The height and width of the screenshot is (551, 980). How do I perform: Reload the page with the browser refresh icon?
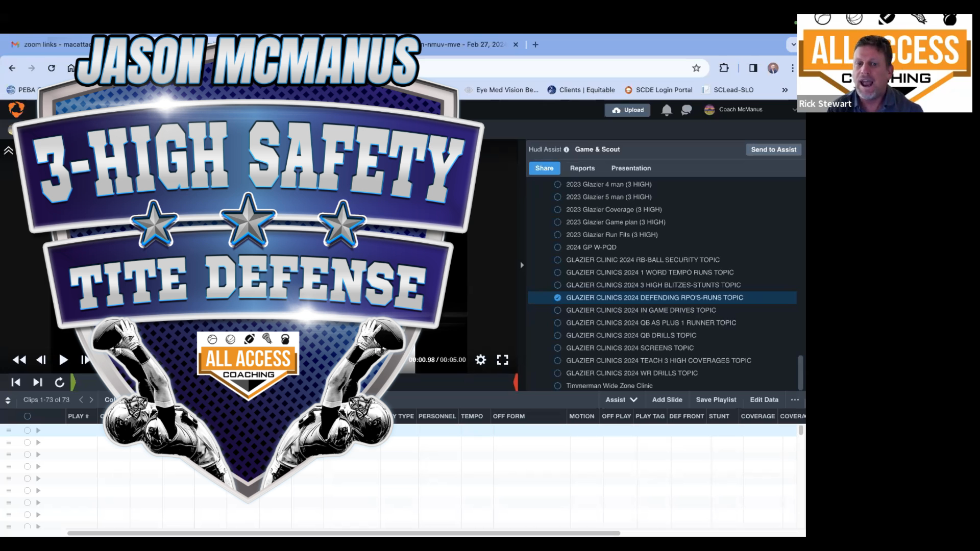coord(51,68)
